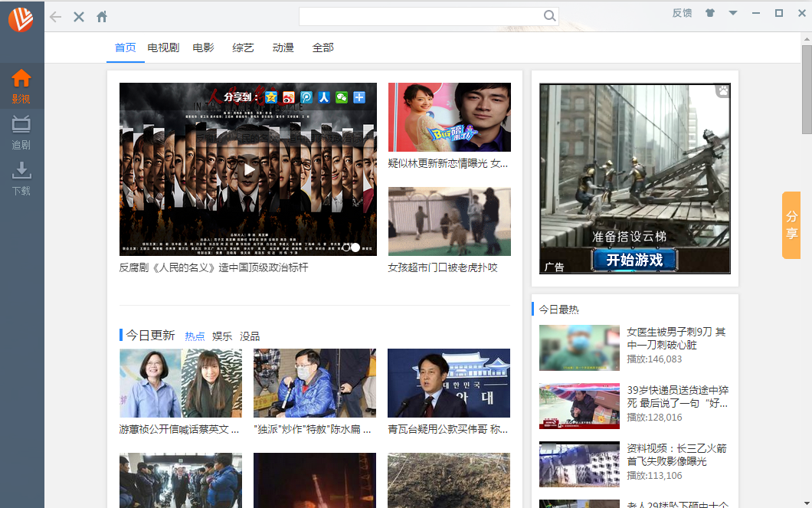
Task: Open the 女孩超市门口被老虎扑咬 link
Action: point(443,267)
